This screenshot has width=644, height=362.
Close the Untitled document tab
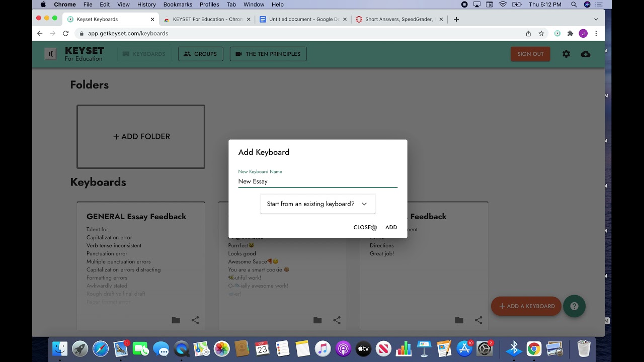345,19
